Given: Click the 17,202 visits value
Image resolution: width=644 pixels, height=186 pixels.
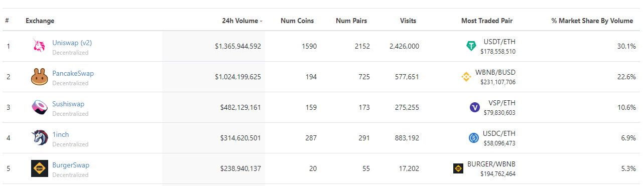Looking at the screenshot, I should pyautogui.click(x=409, y=168).
